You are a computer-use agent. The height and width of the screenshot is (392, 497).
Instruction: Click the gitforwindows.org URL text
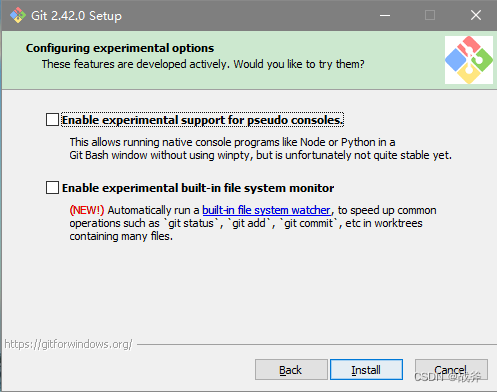click(68, 344)
